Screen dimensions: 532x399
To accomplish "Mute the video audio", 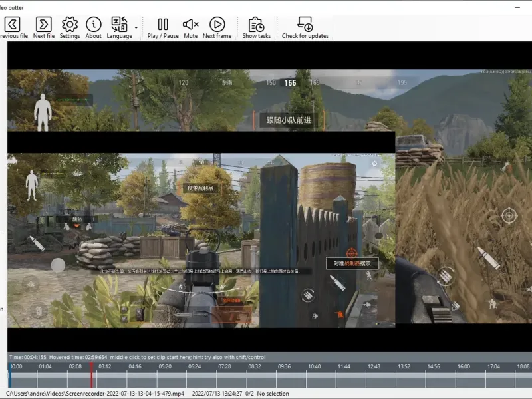I will click(191, 25).
